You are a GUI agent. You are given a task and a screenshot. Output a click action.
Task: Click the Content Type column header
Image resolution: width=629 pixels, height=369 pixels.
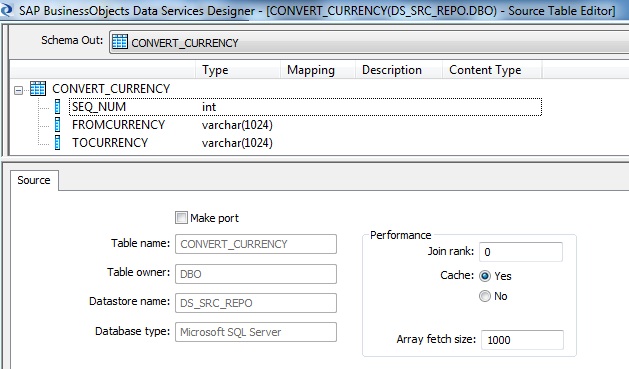492,70
